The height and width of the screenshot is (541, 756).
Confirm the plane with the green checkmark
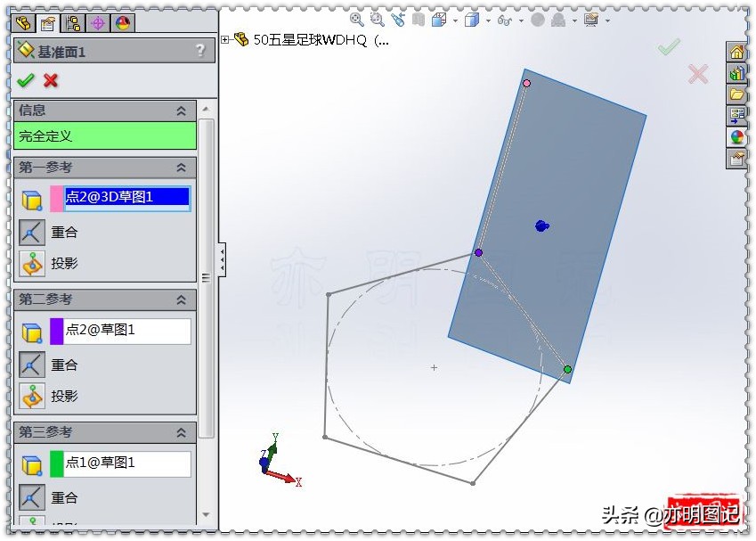[24, 79]
